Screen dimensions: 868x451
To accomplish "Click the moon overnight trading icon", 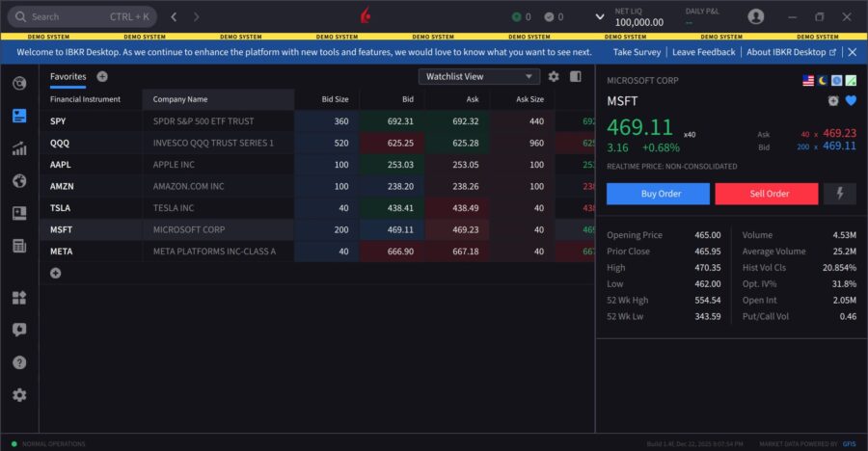I will [823, 81].
